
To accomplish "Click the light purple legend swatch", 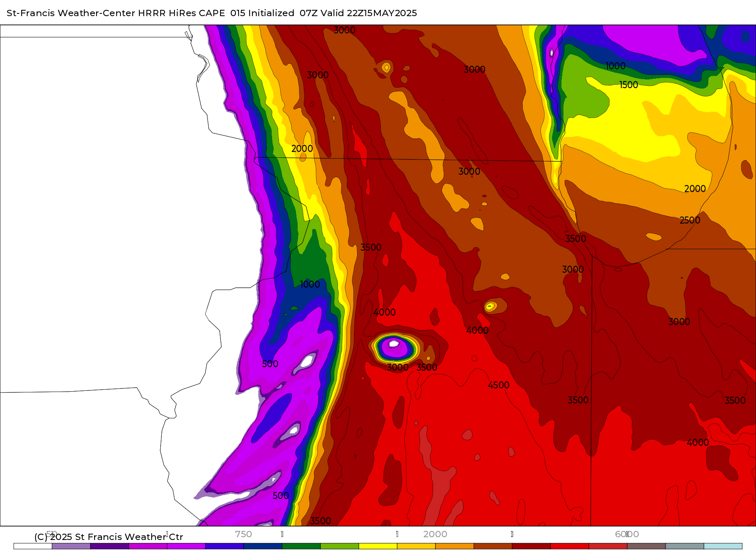I will (71, 546).
